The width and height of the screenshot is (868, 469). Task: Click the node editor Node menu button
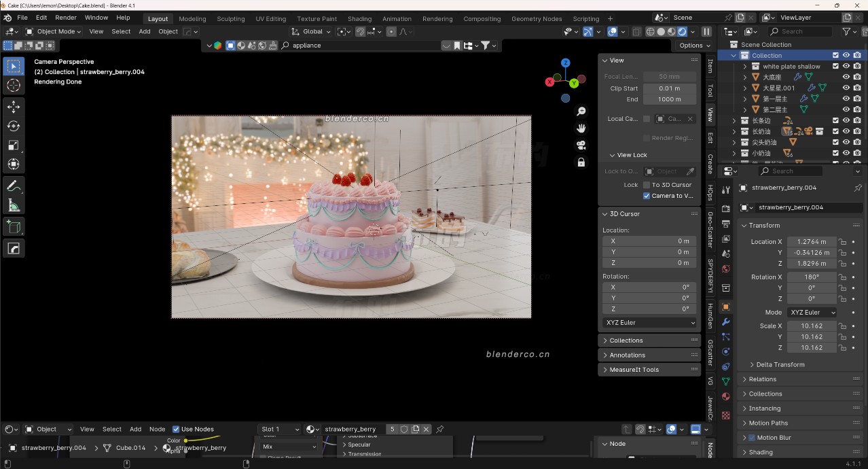(157, 430)
